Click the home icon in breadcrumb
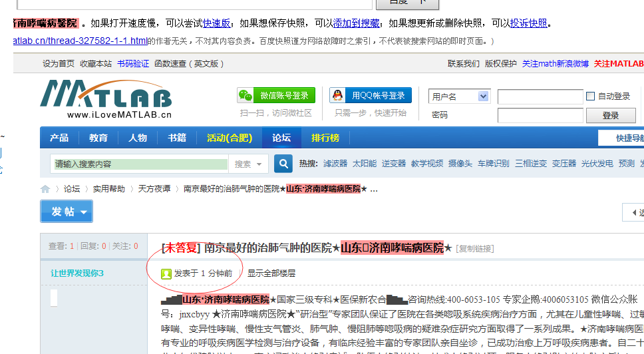 click(45, 189)
